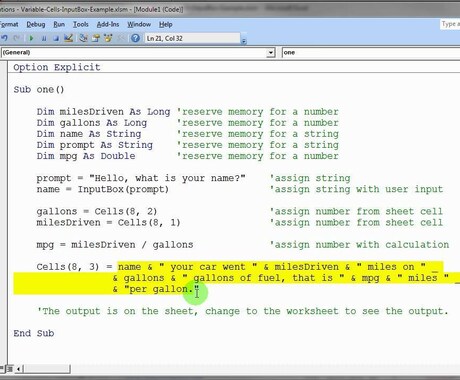The width and height of the screenshot is (460, 380).
Task: Run the macro with the green play icon
Action: point(31,38)
